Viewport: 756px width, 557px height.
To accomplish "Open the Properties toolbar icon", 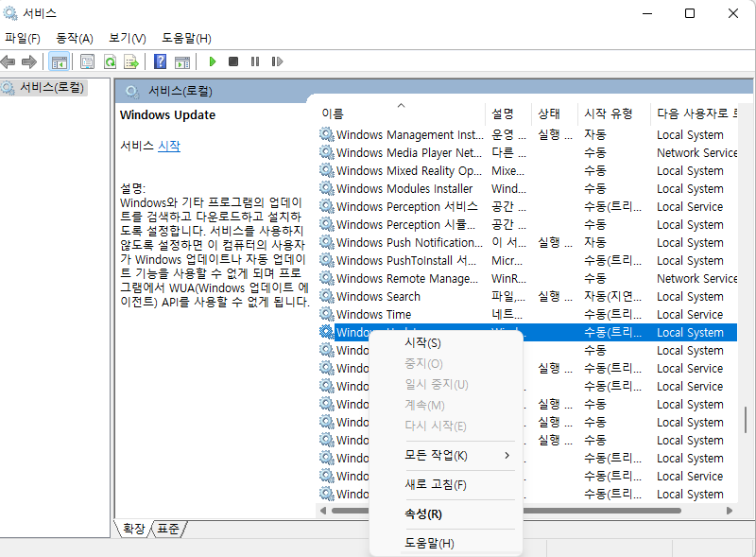I will (87, 61).
